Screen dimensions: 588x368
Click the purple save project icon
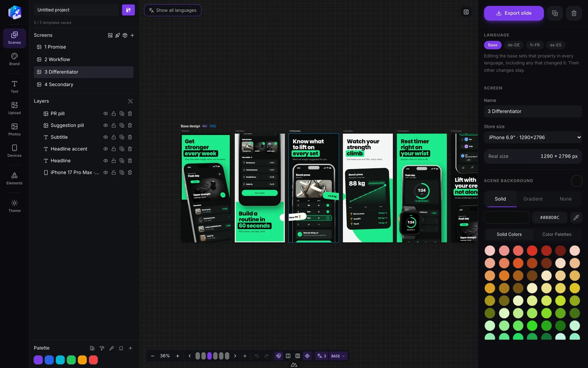coord(128,10)
